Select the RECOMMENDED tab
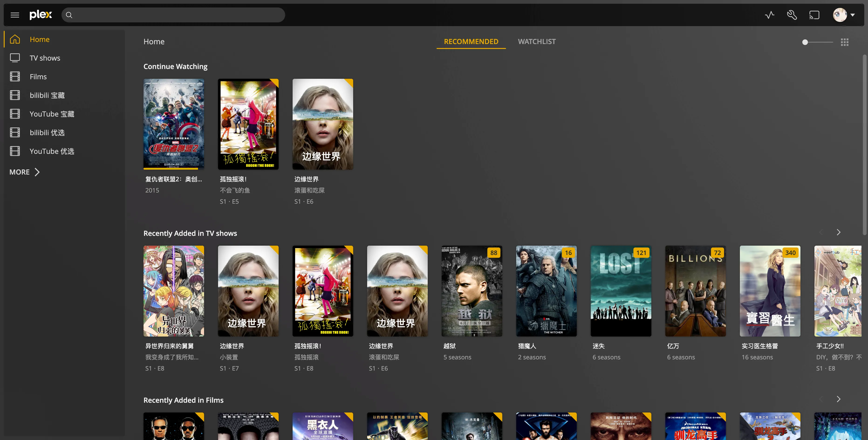Screen dimensions: 868x440 [471, 41]
